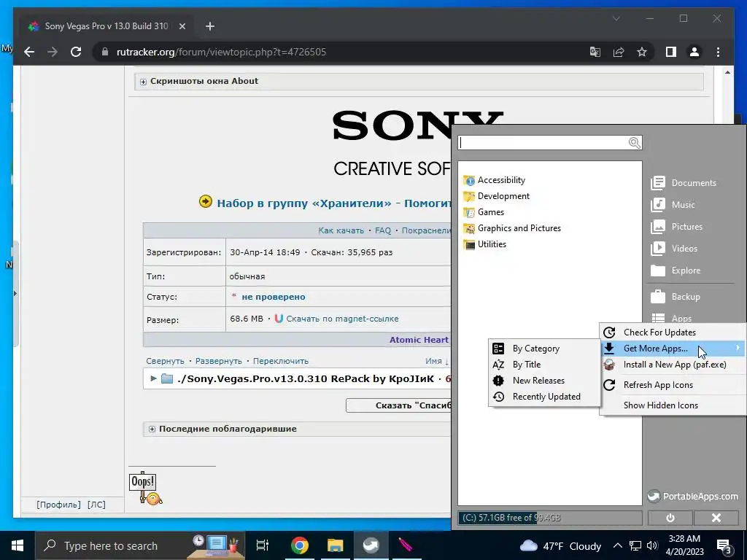Click the Сказать Спасибо button
Image resolution: width=747 pixels, height=560 pixels.
[x=398, y=405]
